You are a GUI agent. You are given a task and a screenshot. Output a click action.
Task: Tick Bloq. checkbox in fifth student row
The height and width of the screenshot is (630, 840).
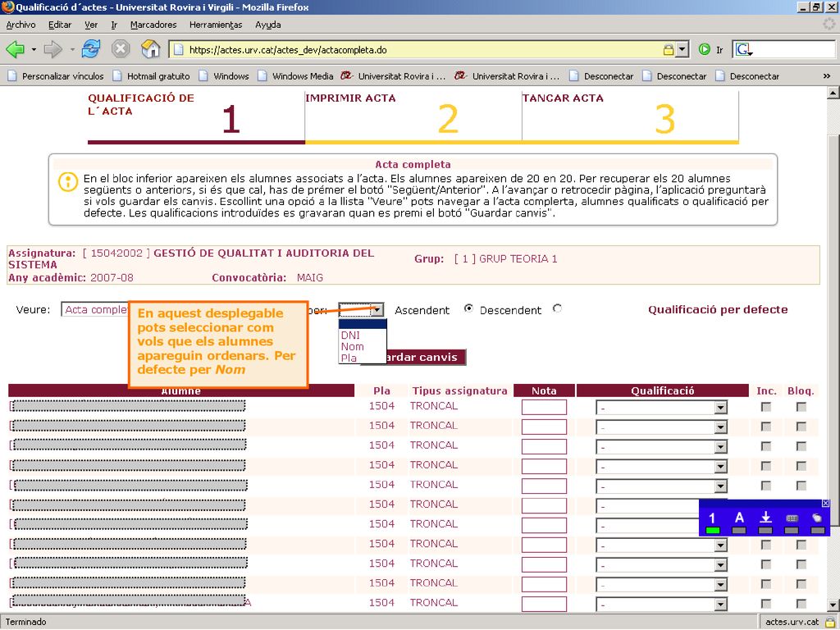click(801, 486)
